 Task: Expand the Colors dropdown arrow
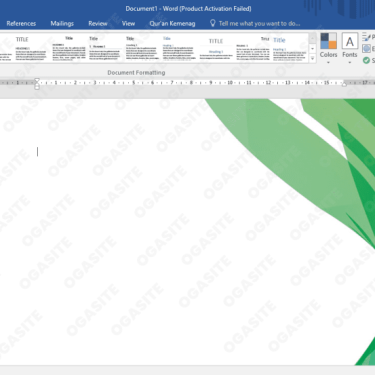coord(328,62)
